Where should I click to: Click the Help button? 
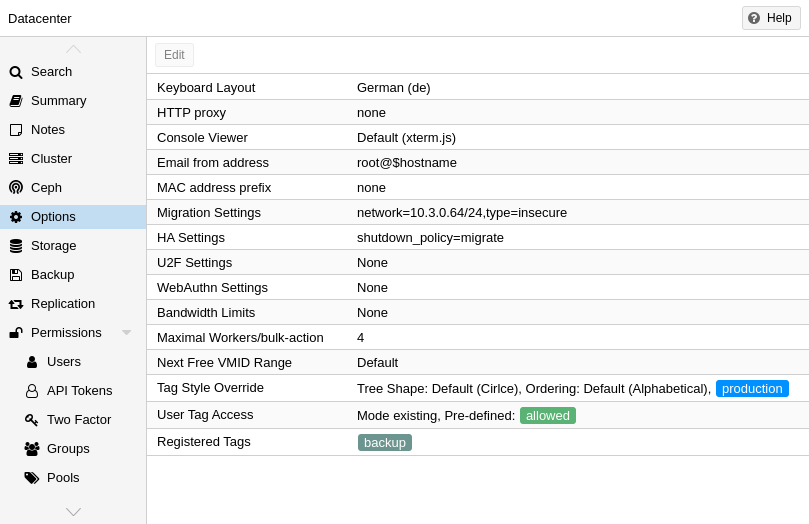click(770, 18)
